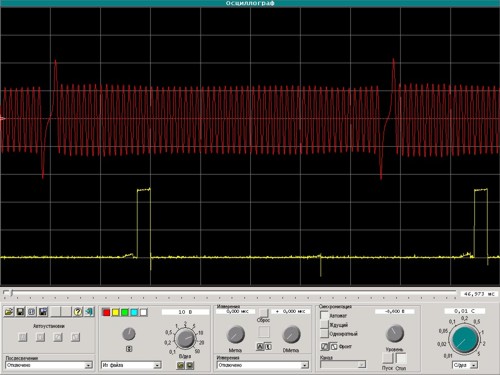Click the timeline scroll slider handle
Screen dimensions: 500x375
click(x=11, y=293)
